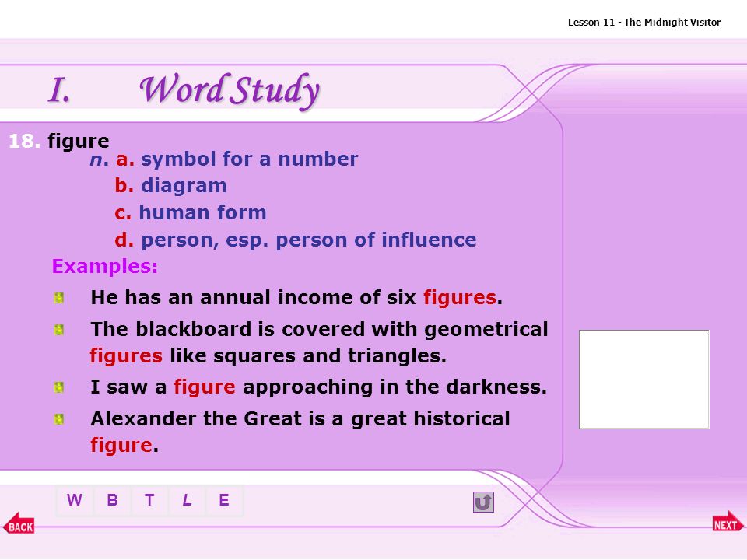The height and width of the screenshot is (560, 747).
Task: Click the bullet beside 'I saw a figure'
Action: [x=59, y=387]
